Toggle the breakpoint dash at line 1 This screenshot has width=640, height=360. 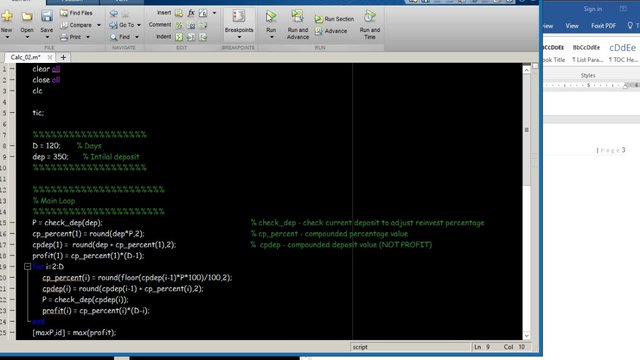(x=12, y=69)
